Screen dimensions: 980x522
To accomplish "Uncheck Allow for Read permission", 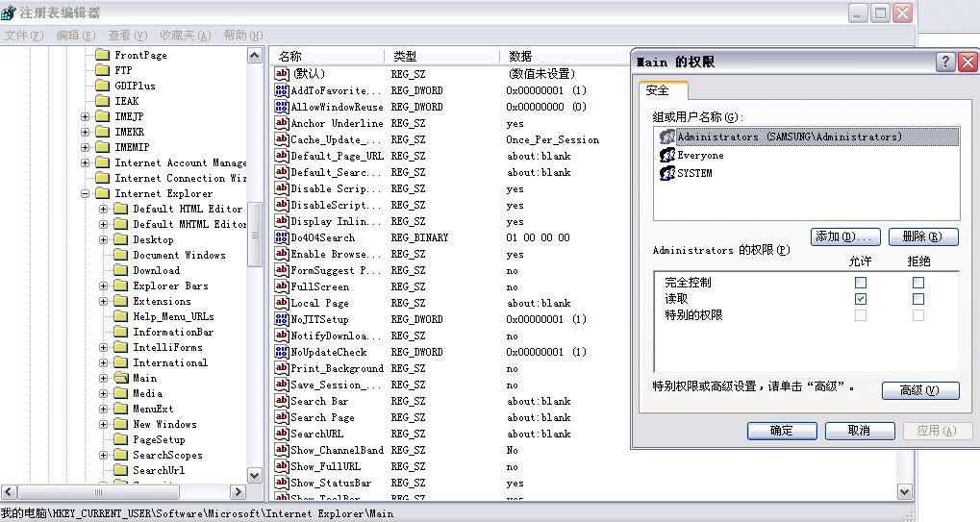I will (861, 299).
